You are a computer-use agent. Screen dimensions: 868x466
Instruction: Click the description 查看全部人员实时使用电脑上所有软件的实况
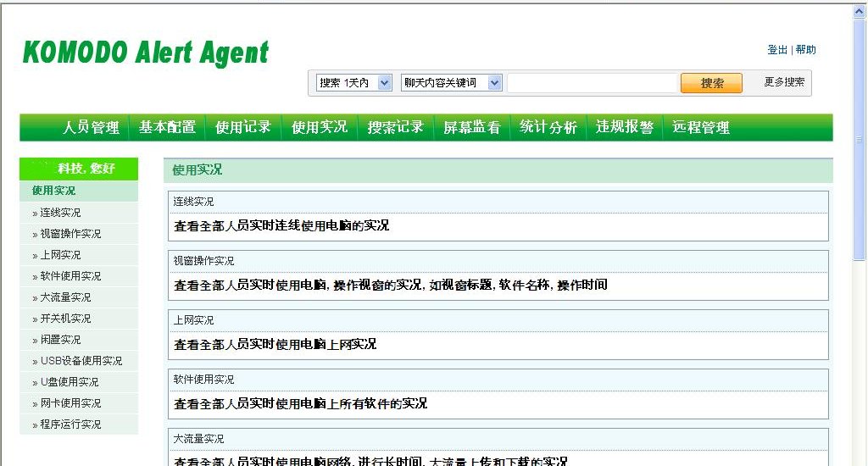pyautogui.click(x=301, y=403)
